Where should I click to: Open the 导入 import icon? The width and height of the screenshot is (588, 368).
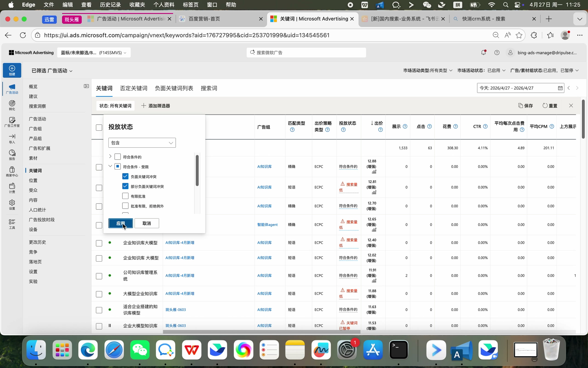pos(12,138)
